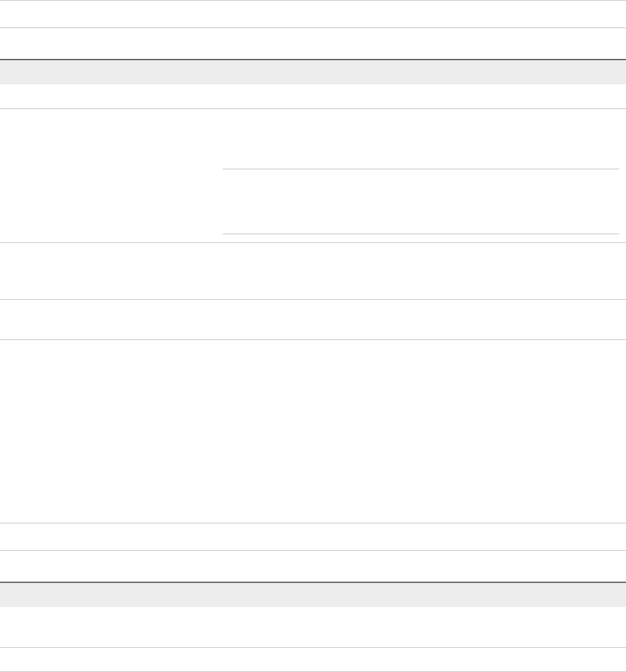Viewport: 626px width, 672px height.
Task: Click the dark border atop the lower gray header
Action: 313,582
